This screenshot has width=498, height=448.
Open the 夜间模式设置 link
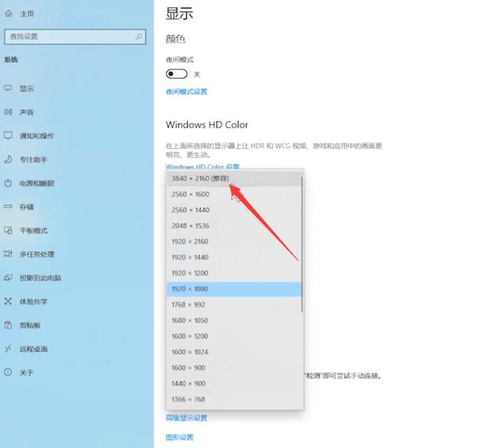pos(186,92)
